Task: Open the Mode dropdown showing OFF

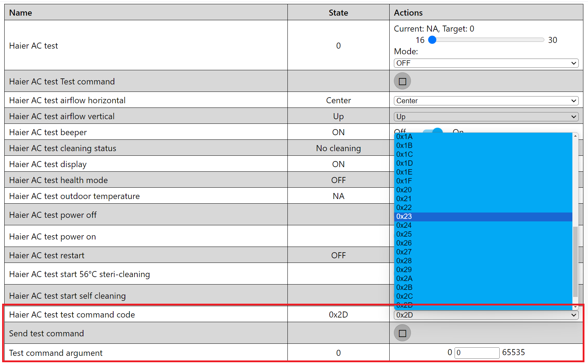Action: pos(486,63)
